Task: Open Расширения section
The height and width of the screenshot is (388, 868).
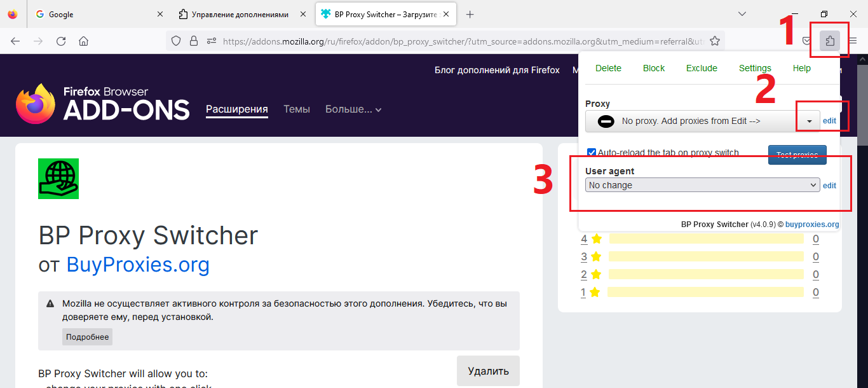Action: 237,109
